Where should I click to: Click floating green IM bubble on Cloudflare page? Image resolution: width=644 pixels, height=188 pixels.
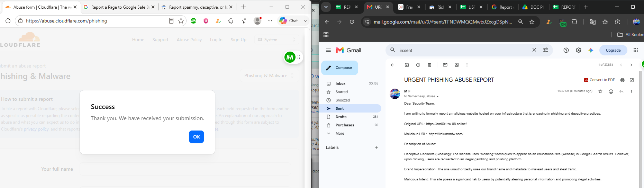[290, 57]
